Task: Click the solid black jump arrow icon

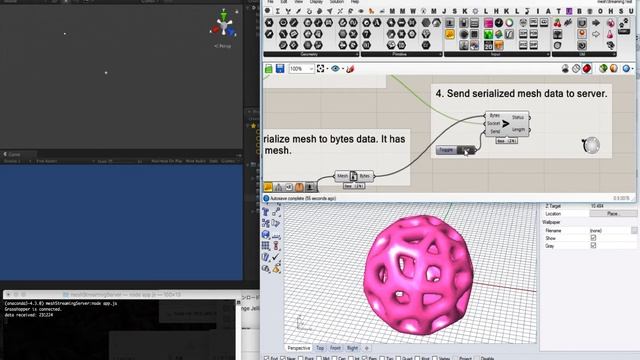Action: click(x=596, y=23)
